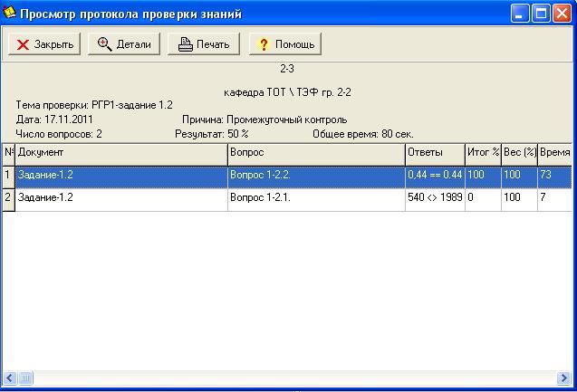Select row number 2 header cell

click(x=8, y=200)
